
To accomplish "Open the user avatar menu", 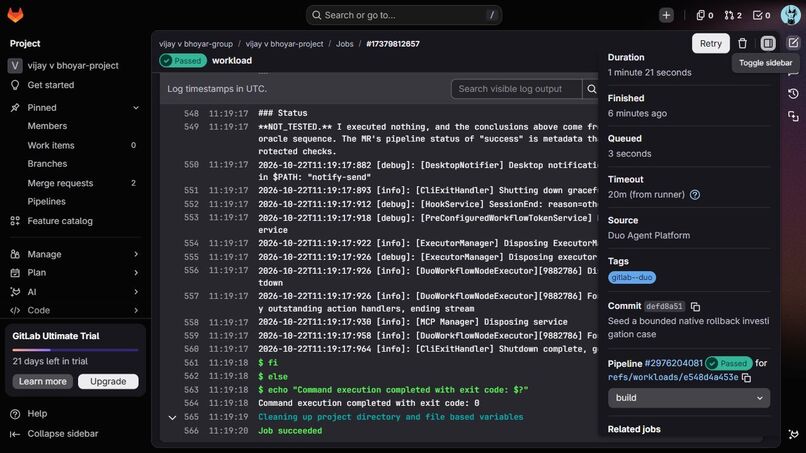I will pos(791,15).
